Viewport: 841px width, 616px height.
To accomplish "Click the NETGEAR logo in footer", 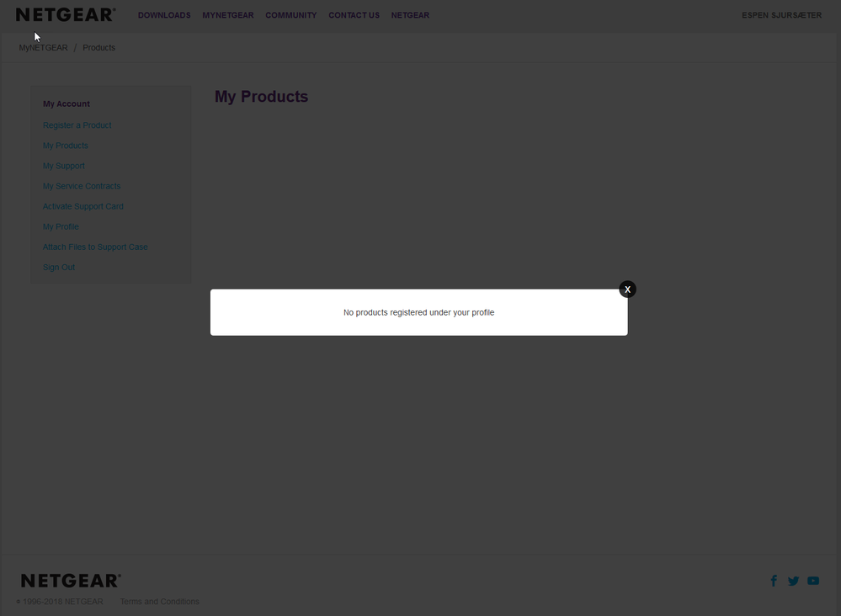I will tap(71, 581).
